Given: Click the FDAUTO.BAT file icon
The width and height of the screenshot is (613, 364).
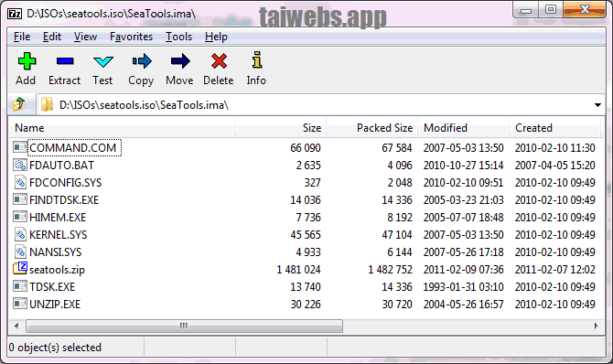Looking at the screenshot, I should click(x=19, y=165).
